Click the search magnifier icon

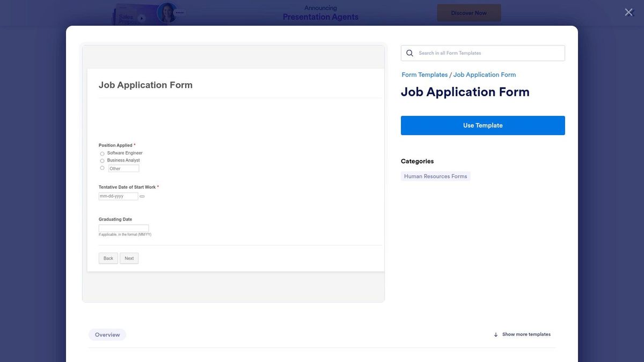[409, 53]
